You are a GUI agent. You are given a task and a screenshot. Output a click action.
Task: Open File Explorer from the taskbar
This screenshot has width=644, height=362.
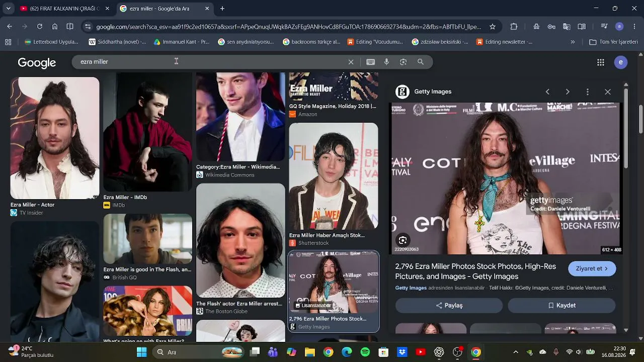[x=309, y=352]
